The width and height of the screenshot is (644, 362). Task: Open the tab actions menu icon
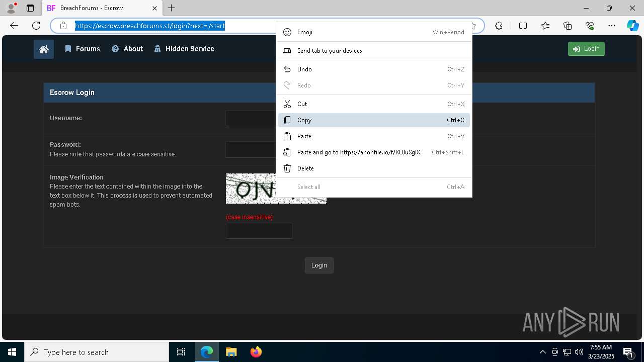point(30,8)
